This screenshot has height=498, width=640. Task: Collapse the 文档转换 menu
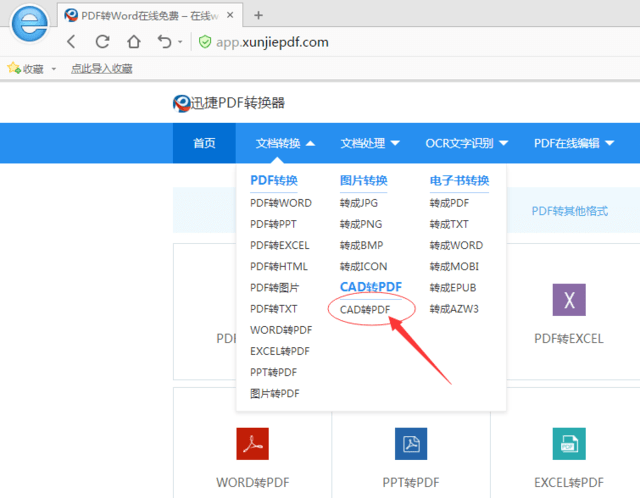[285, 143]
